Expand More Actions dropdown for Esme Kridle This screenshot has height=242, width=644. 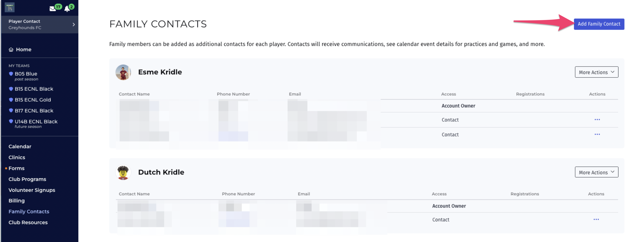(x=596, y=72)
